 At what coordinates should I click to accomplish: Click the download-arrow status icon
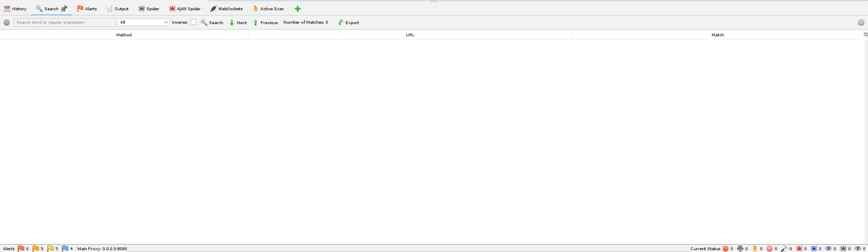pyautogui.click(x=740, y=248)
